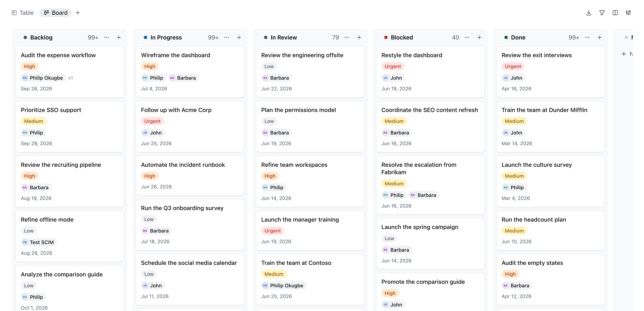This screenshot has height=311, width=644.
Task: Open the view settings sliders icon
Action: [x=628, y=13]
